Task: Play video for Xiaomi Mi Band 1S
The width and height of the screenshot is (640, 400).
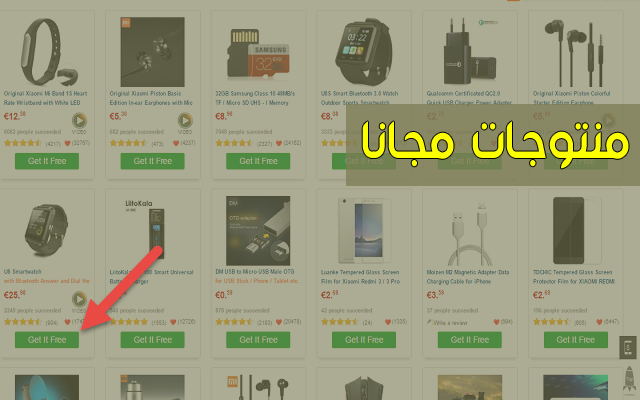Action: click(79, 121)
